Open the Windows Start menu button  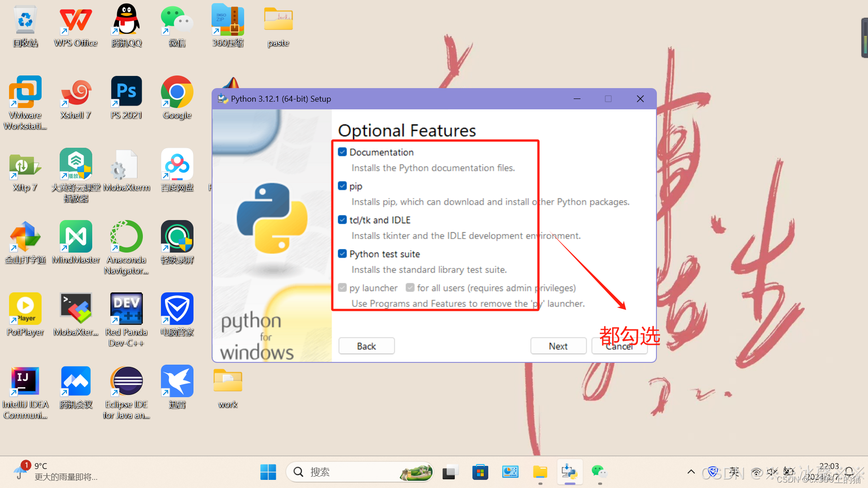coord(268,472)
